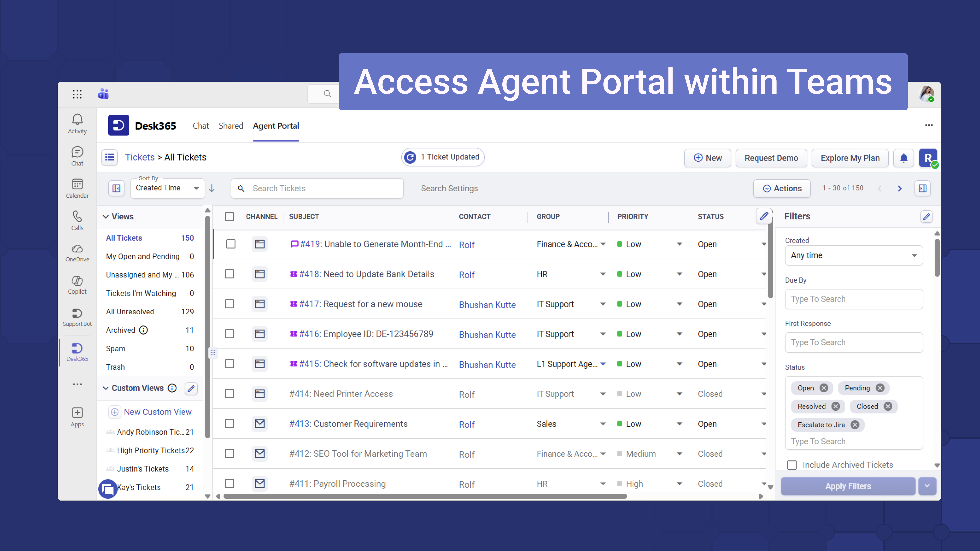Open the Sort By Created Time dropdown
The height and width of the screenshot is (551, 980).
pos(167,188)
